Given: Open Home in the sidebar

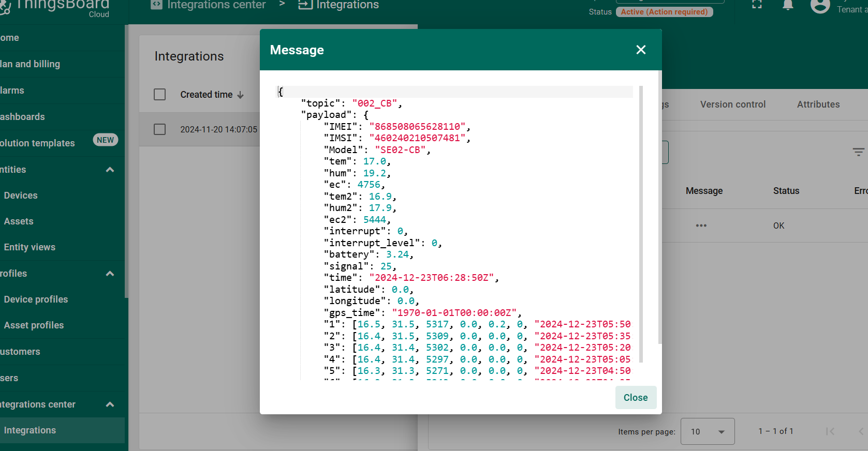Looking at the screenshot, I should click(x=62, y=38).
